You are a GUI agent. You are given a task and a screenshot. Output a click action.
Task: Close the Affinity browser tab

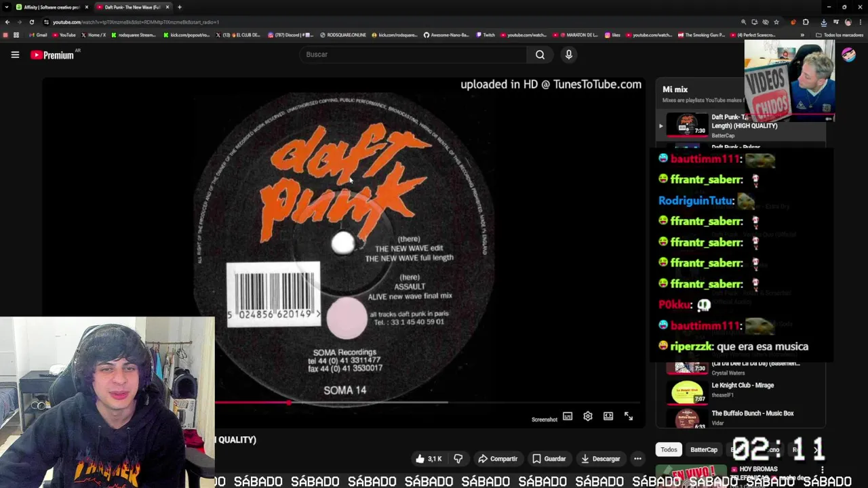point(86,7)
